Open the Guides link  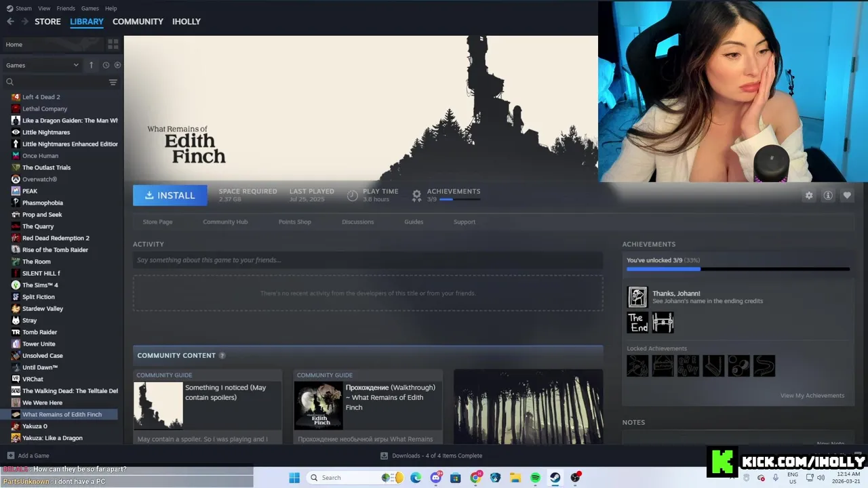tap(414, 222)
